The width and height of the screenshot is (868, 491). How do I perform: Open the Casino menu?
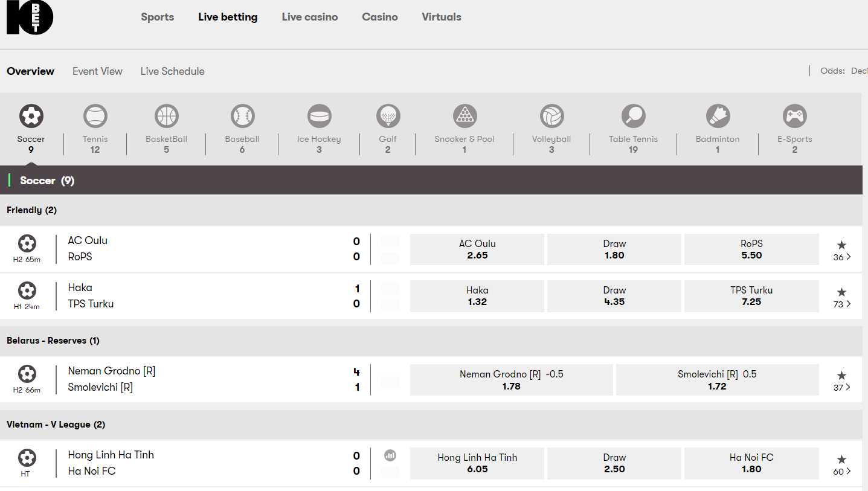point(380,17)
